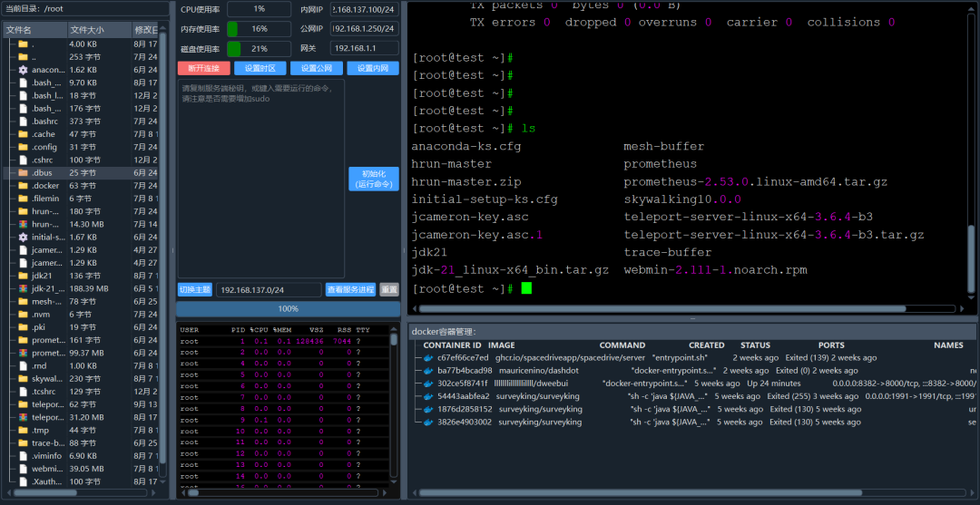
Task: Click the gear icon beside anaconda-ks.cfg file
Action: [x=23, y=70]
